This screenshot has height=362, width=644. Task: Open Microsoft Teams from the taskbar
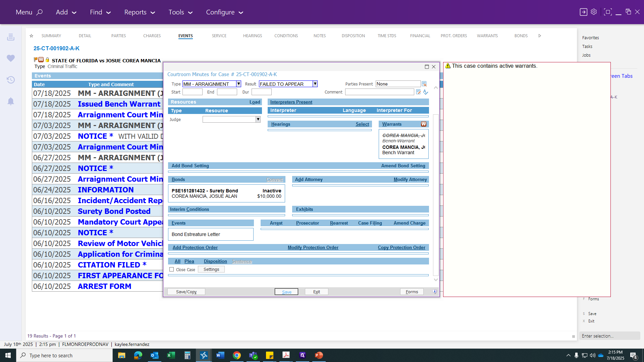click(253, 355)
